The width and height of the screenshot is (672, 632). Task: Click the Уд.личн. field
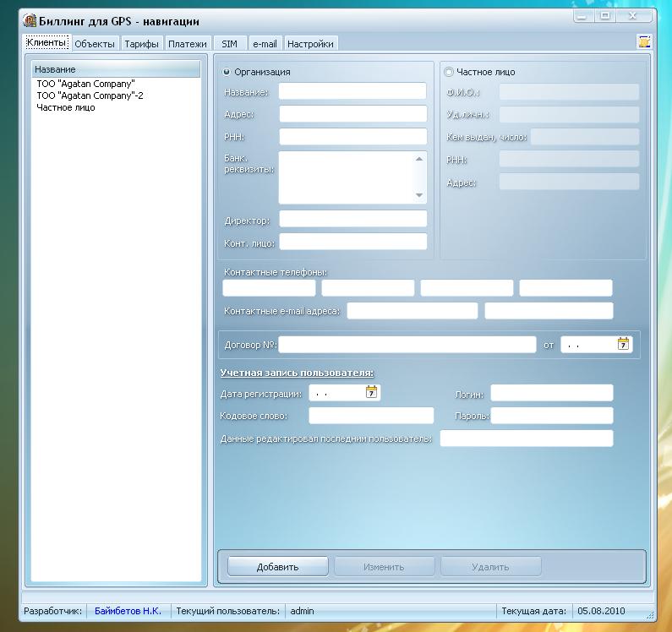(569, 114)
